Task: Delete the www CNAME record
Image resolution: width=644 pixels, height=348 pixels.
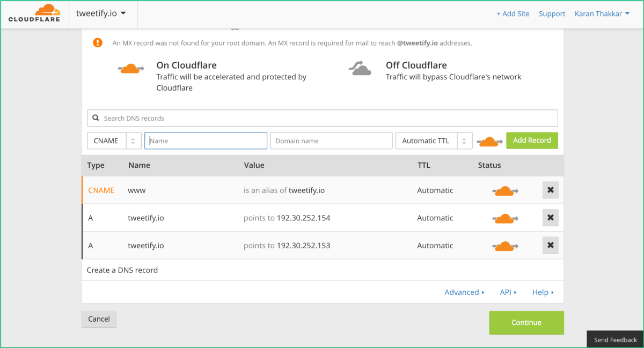Action: click(551, 190)
